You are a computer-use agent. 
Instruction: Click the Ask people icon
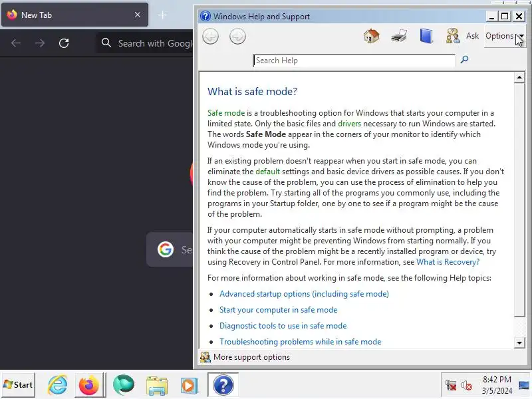click(453, 36)
